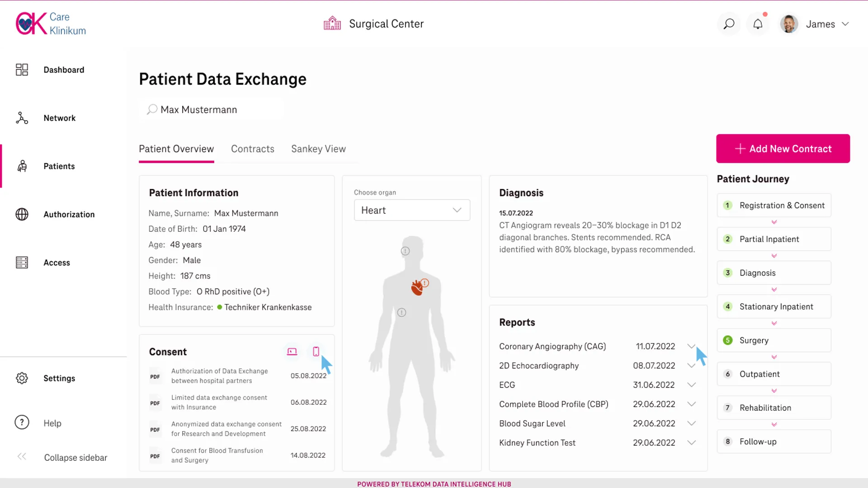This screenshot has height=488, width=868.
Task: Select journey step Outpatient
Action: (774, 374)
